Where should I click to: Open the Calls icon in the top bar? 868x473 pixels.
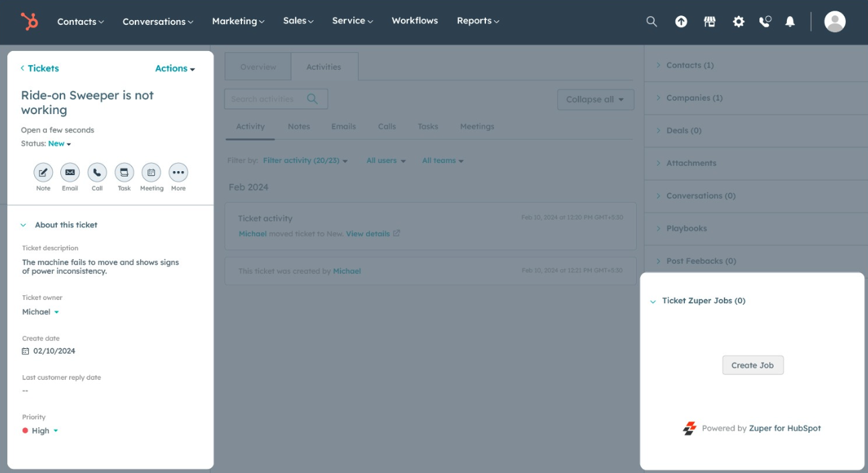click(764, 21)
